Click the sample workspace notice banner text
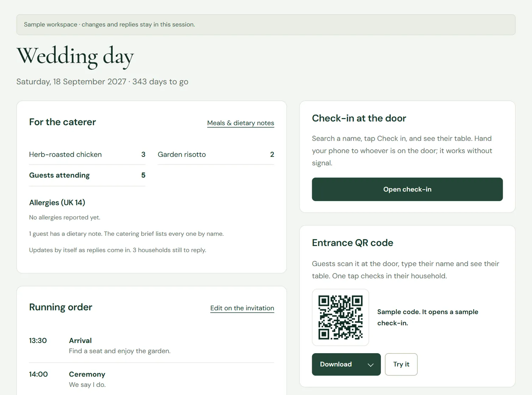This screenshot has height=395, width=532. 109,24
